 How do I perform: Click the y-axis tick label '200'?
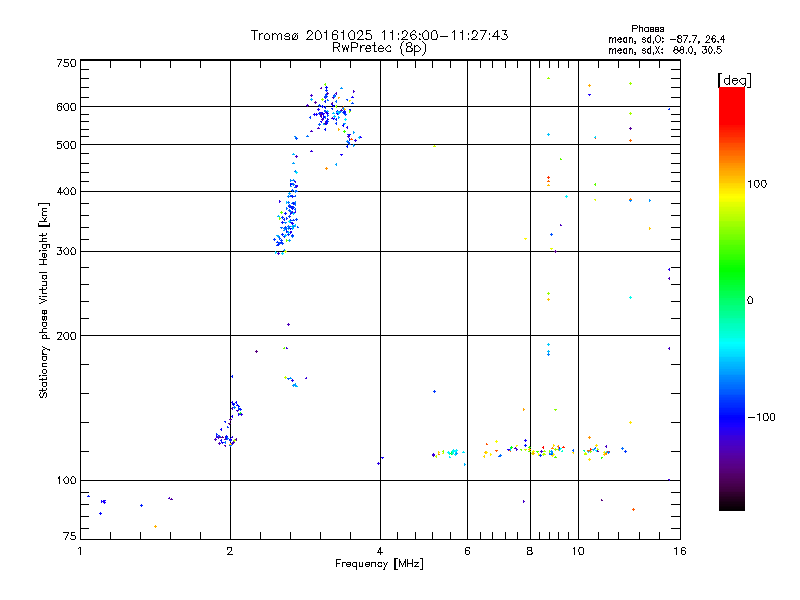pyautogui.click(x=66, y=336)
